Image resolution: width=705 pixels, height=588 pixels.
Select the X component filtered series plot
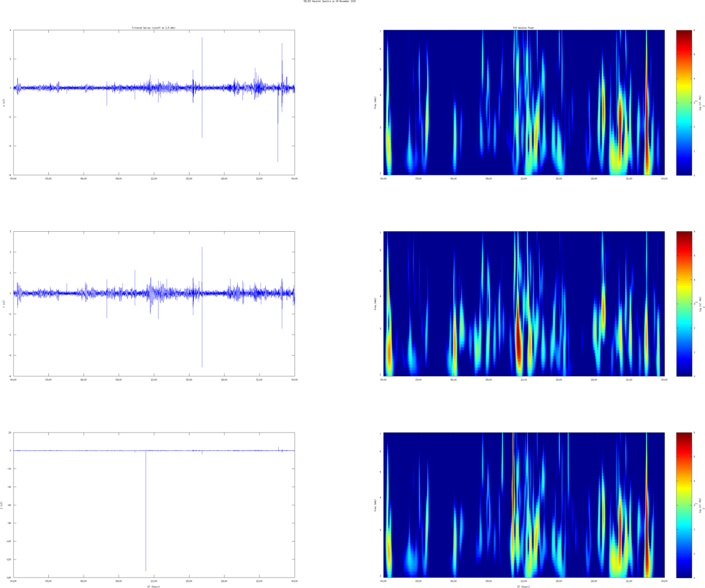pos(154,102)
